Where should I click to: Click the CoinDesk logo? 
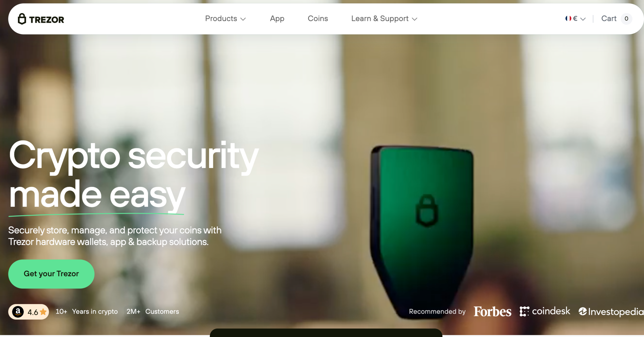[545, 311]
